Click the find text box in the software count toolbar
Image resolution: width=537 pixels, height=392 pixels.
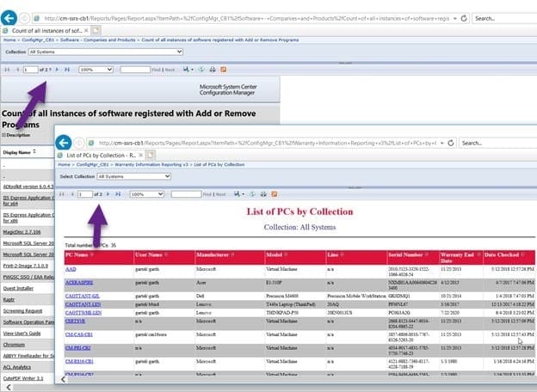(x=135, y=70)
